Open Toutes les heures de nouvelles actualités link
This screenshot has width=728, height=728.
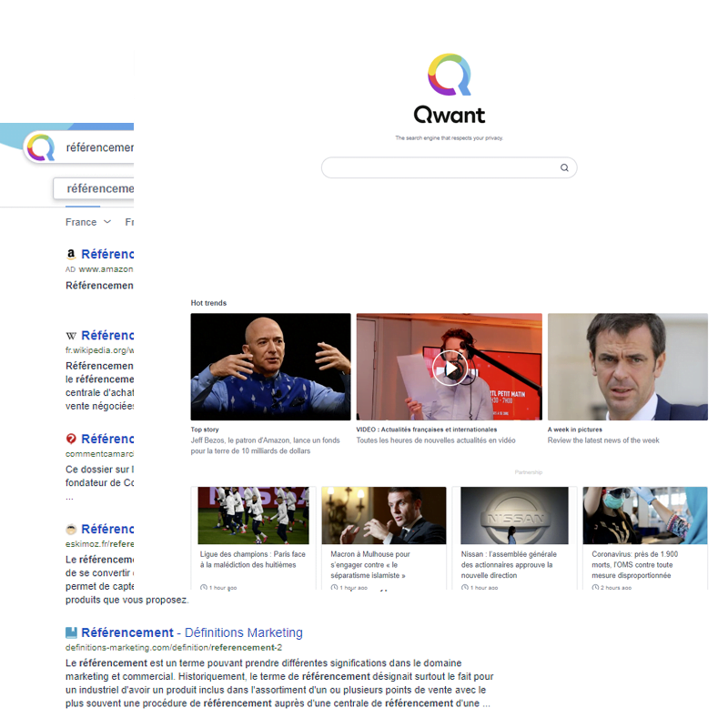pos(436,440)
